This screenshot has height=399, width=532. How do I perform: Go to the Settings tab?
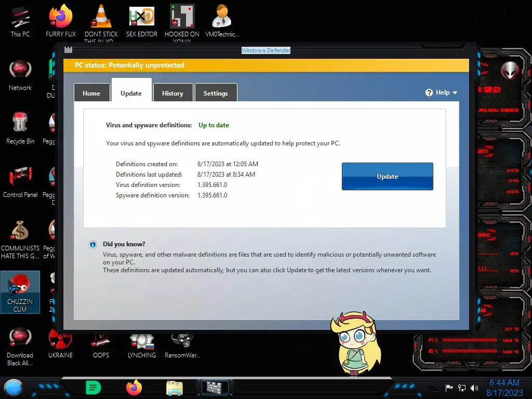[216, 92]
